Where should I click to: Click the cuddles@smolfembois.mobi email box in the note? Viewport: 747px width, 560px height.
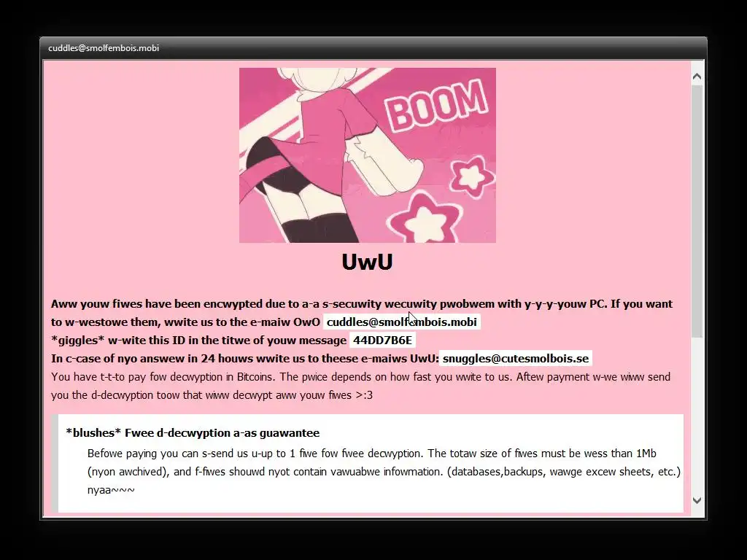point(402,322)
